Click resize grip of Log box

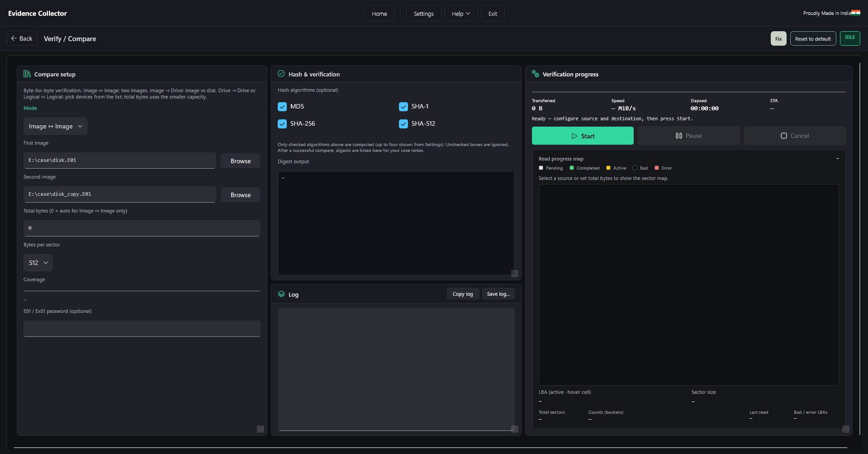[x=515, y=429]
